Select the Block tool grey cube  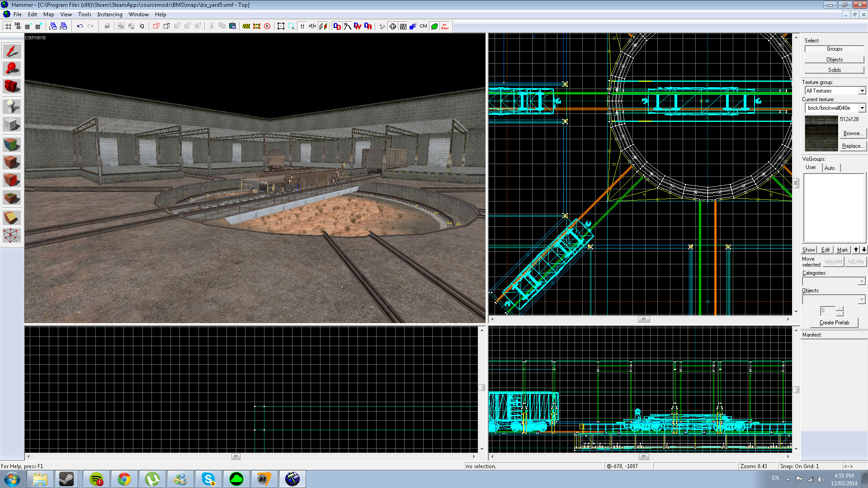click(x=12, y=124)
